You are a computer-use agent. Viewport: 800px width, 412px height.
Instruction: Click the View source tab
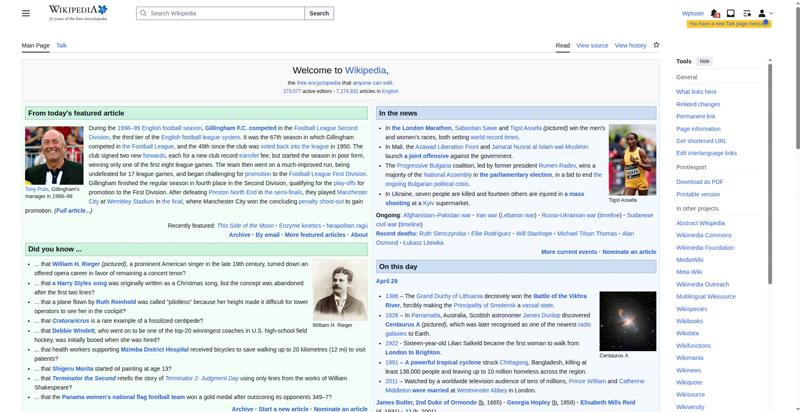coord(592,45)
